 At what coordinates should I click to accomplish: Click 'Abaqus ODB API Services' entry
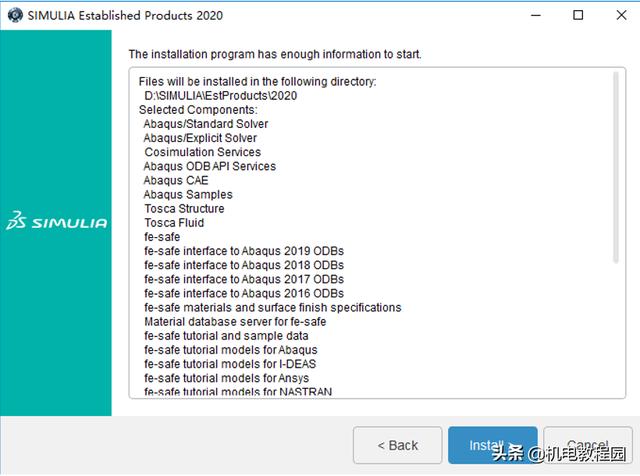pyautogui.click(x=209, y=166)
